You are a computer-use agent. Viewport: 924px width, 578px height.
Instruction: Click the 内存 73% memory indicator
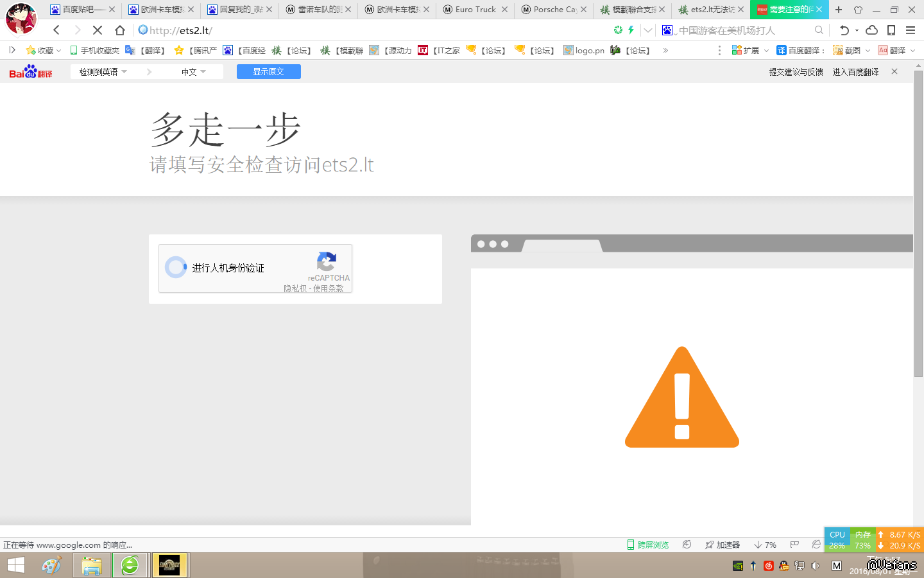(863, 539)
